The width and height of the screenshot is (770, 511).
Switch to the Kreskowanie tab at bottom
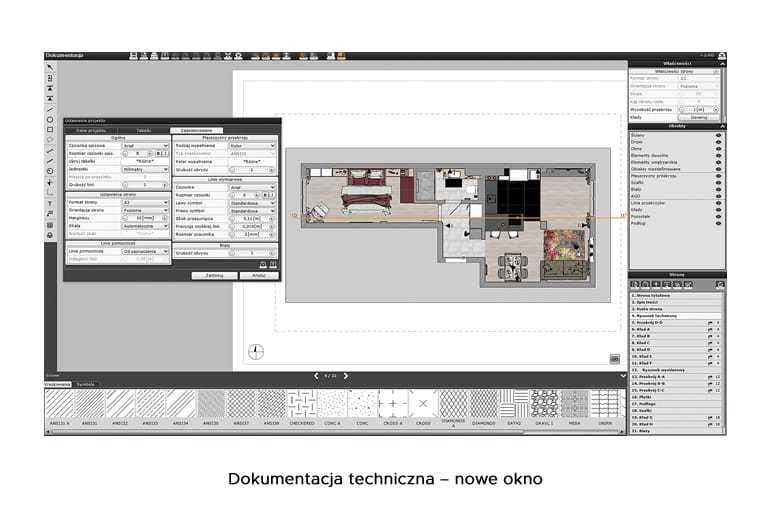[x=58, y=384]
